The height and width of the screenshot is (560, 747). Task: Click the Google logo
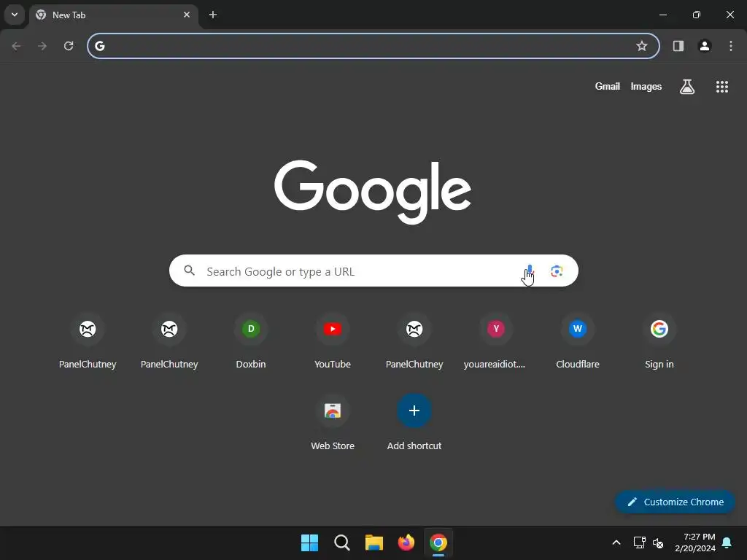click(373, 192)
